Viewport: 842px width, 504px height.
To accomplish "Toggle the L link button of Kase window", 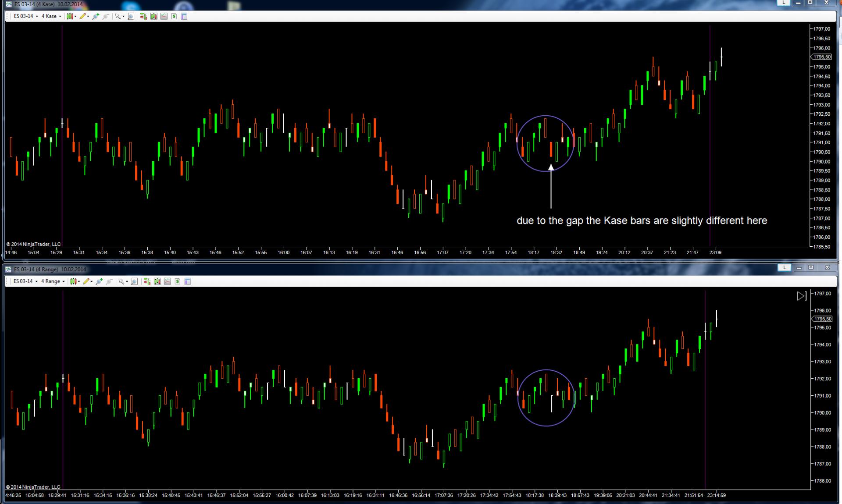I will point(784,3).
